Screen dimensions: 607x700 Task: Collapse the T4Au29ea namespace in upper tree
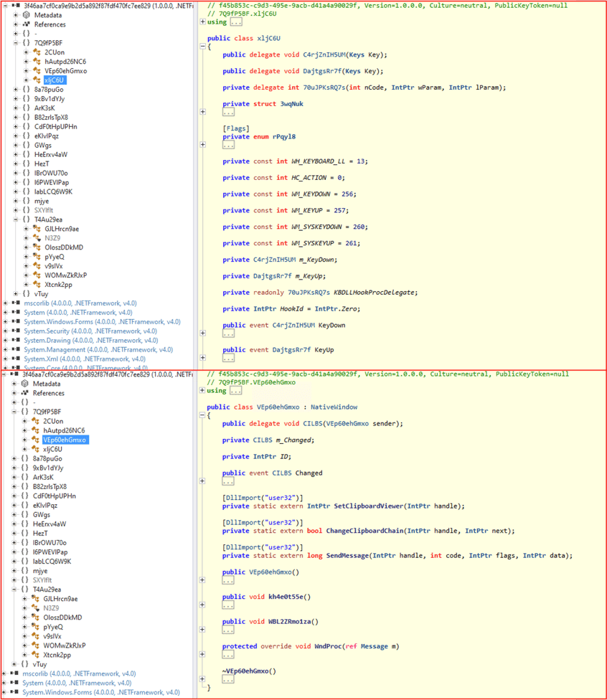point(16,219)
